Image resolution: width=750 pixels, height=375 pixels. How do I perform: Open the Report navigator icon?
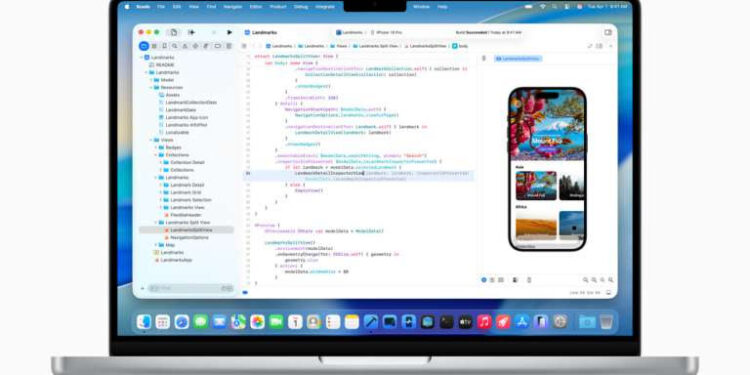pos(229,46)
